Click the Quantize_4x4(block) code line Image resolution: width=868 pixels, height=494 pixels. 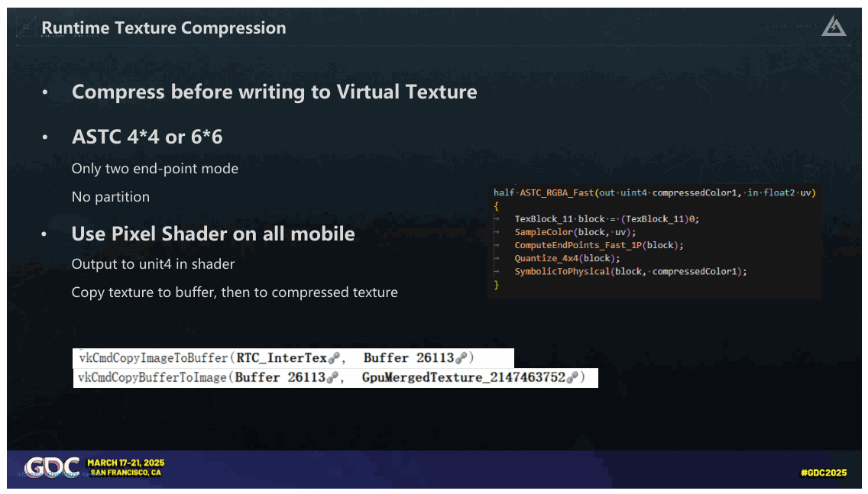click(x=568, y=258)
